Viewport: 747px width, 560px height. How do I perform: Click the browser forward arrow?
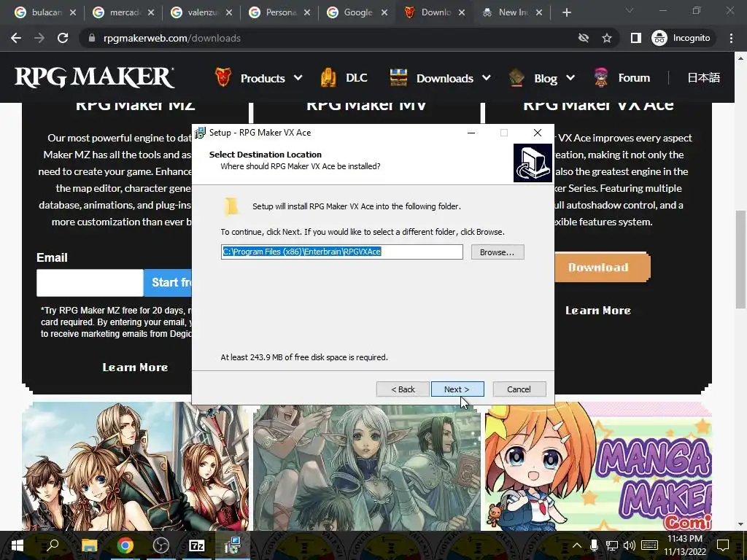pos(39,38)
